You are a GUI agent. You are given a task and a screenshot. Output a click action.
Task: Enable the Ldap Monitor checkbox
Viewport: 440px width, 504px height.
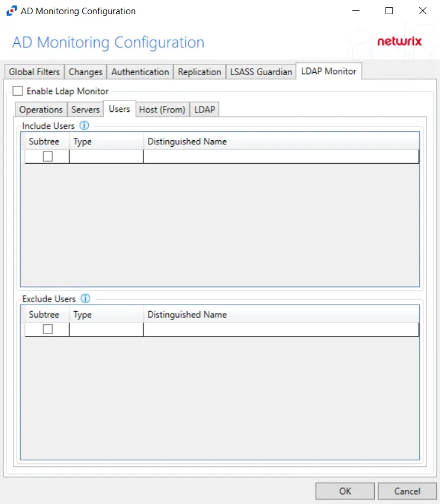click(x=18, y=91)
